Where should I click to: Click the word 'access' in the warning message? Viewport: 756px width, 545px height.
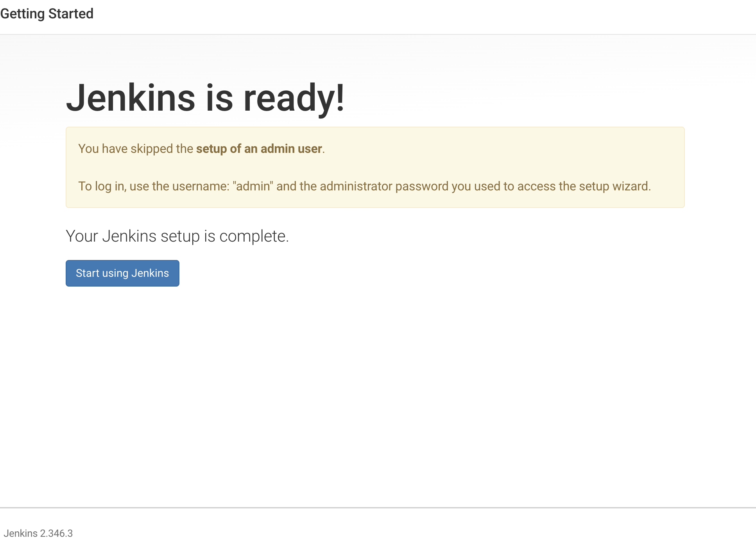pyautogui.click(x=536, y=186)
